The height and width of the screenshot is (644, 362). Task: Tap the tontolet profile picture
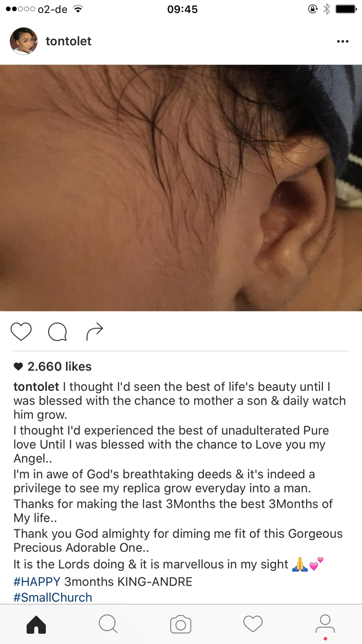point(24,41)
